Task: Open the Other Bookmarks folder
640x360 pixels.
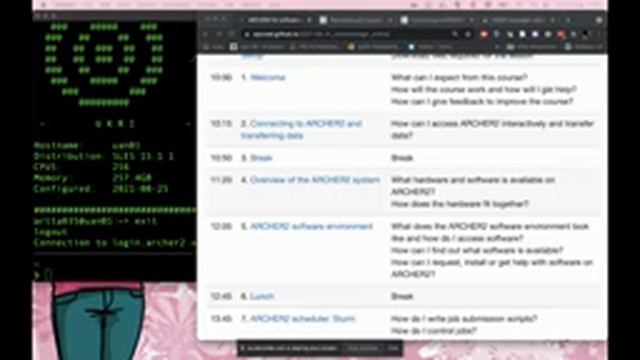Action: point(532,47)
